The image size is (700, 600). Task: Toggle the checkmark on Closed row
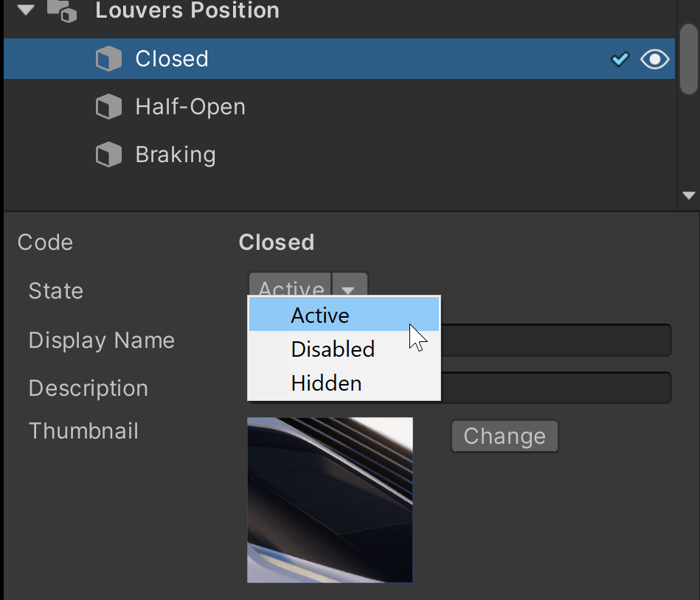tap(620, 59)
